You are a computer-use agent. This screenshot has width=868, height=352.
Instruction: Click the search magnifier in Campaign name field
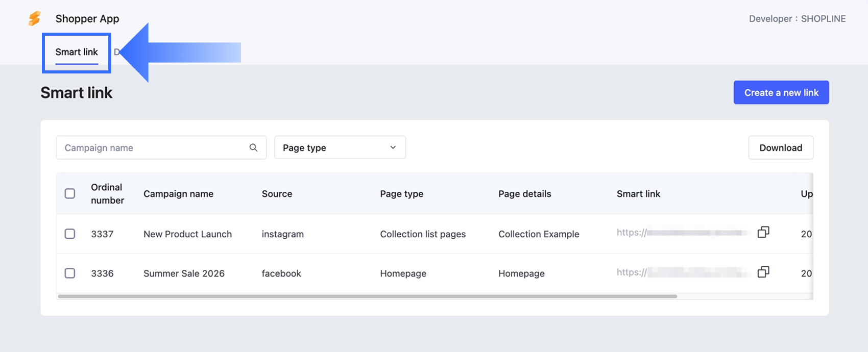253,147
